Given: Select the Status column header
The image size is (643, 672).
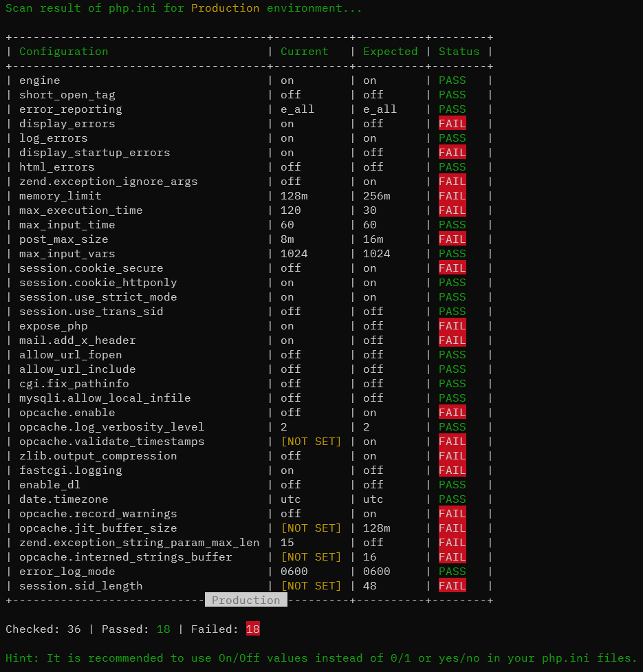Looking at the screenshot, I should pyautogui.click(x=459, y=51).
